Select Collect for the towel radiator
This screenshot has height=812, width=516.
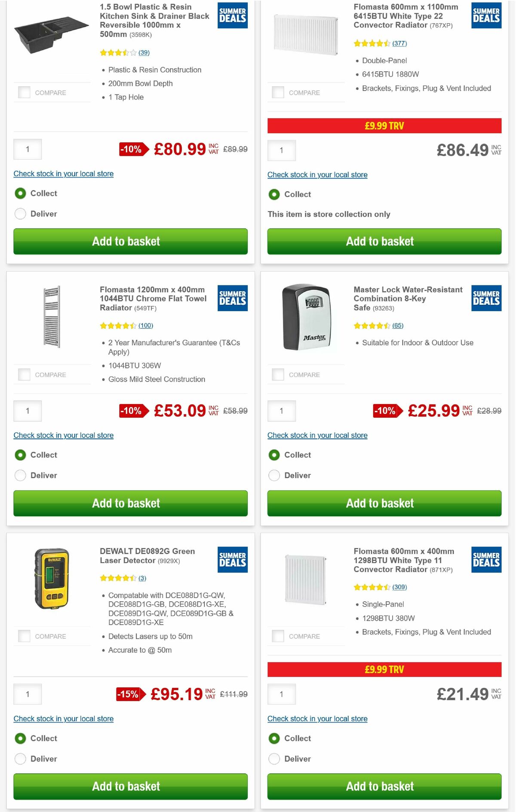coord(20,455)
